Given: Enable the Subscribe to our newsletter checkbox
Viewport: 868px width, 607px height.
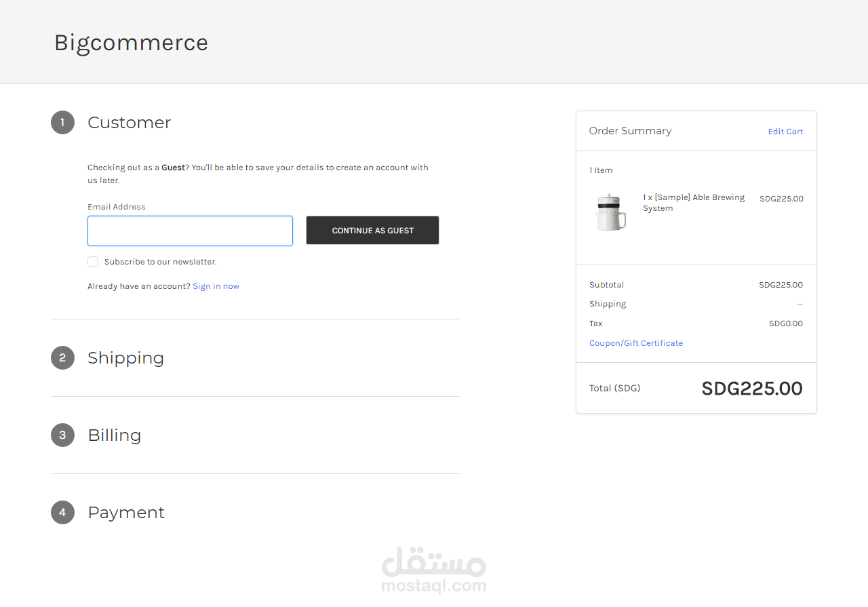Looking at the screenshot, I should (93, 262).
